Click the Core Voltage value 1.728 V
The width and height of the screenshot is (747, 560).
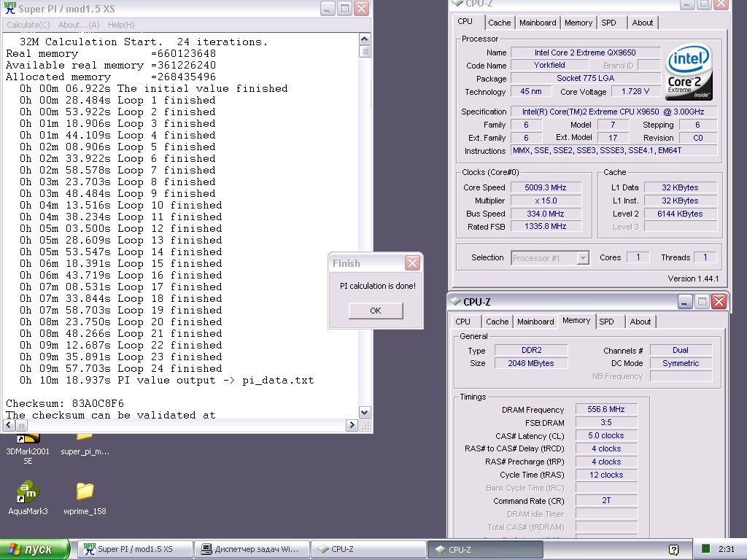(635, 91)
